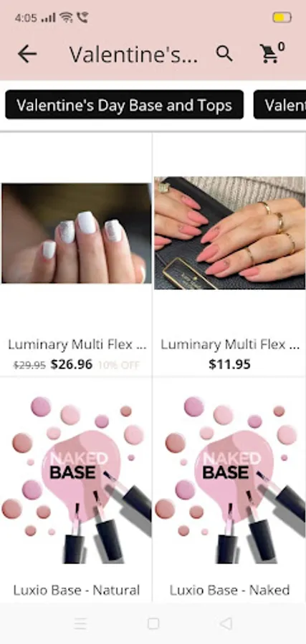The height and width of the screenshot is (644, 306).
Task: Open the left Naked Base product image
Action: tap(77, 479)
